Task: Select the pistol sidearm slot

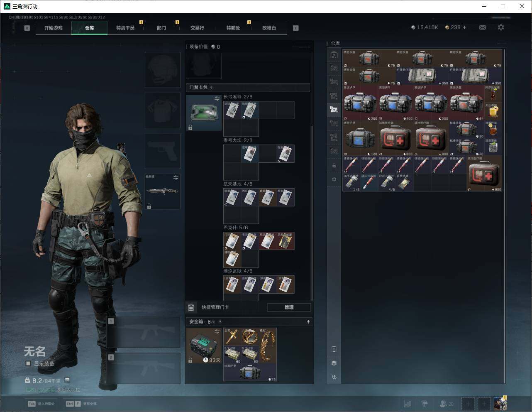Action: click(162, 151)
